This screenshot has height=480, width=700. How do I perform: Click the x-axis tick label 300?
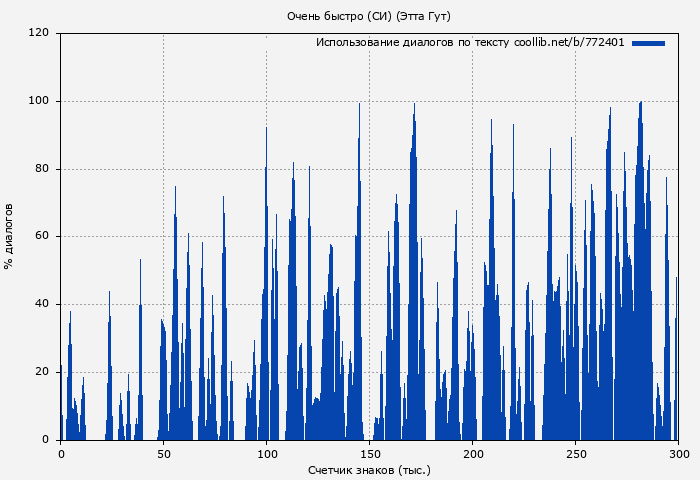coord(678,454)
